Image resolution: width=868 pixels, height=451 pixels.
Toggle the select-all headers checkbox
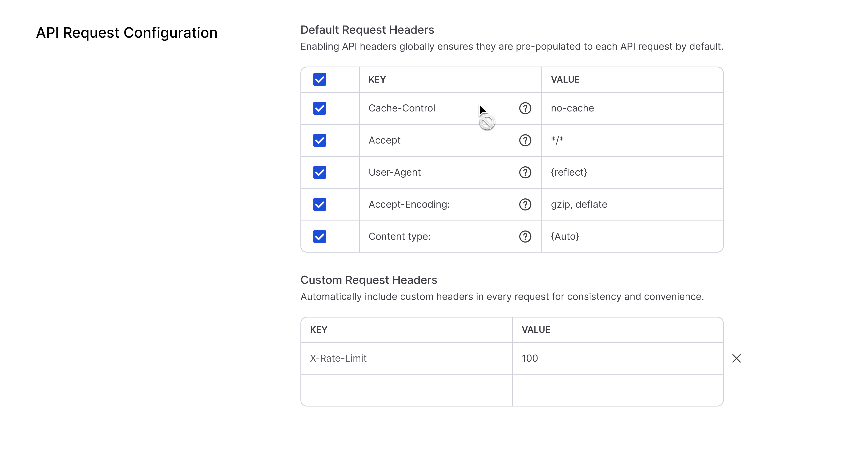click(x=319, y=80)
